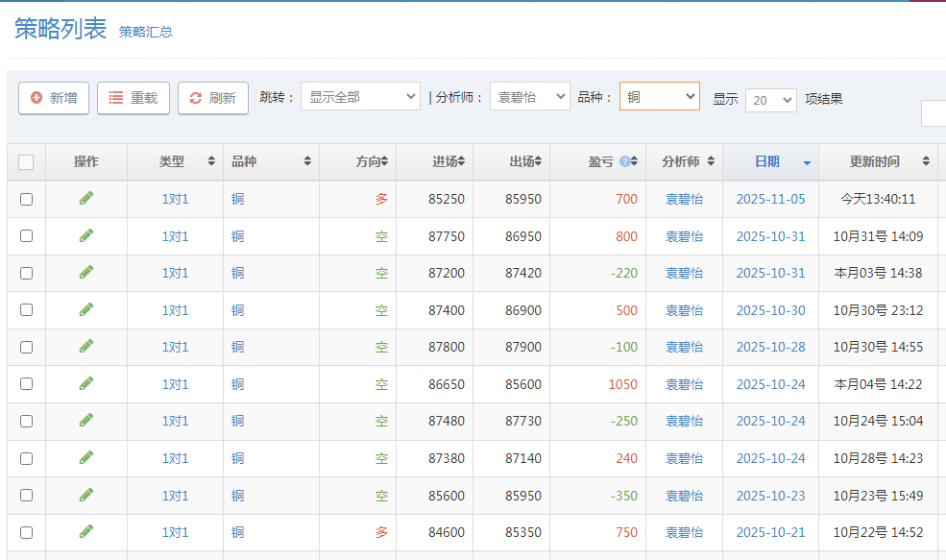Sort by 更新时间 column sort arrows
Screen dimensions: 946x560
(926, 162)
